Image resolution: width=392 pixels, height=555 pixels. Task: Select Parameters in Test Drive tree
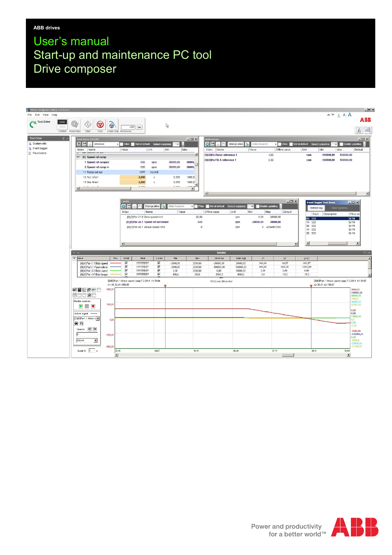[39, 153]
